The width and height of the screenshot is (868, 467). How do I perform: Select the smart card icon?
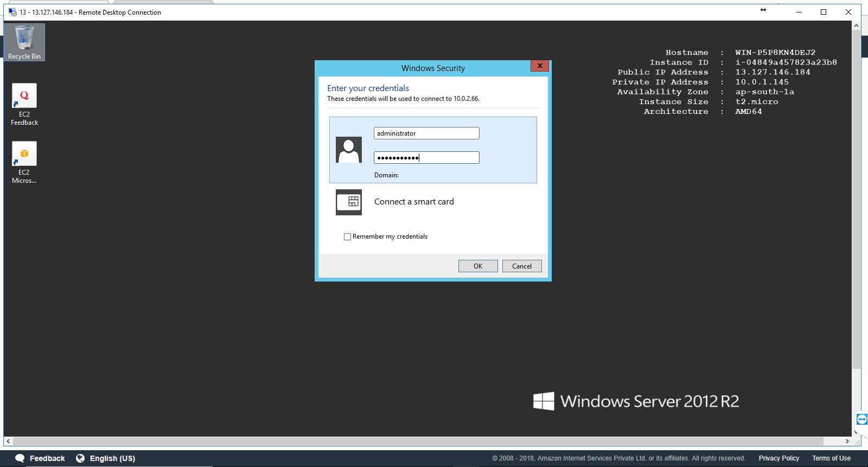[348, 202]
